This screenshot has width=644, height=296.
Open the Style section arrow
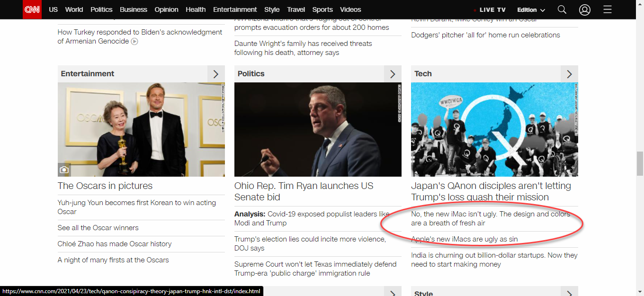click(569, 293)
